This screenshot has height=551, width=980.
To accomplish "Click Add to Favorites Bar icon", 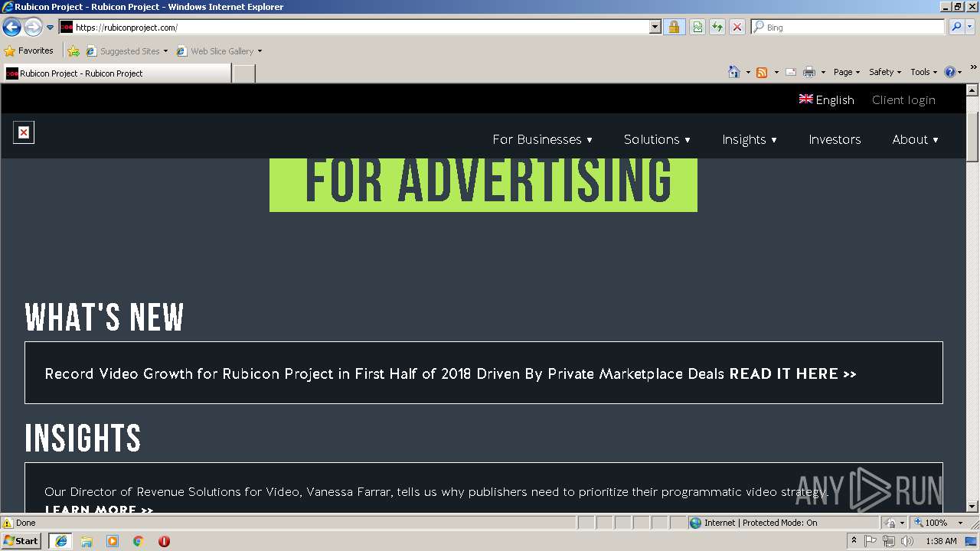I will [x=73, y=51].
